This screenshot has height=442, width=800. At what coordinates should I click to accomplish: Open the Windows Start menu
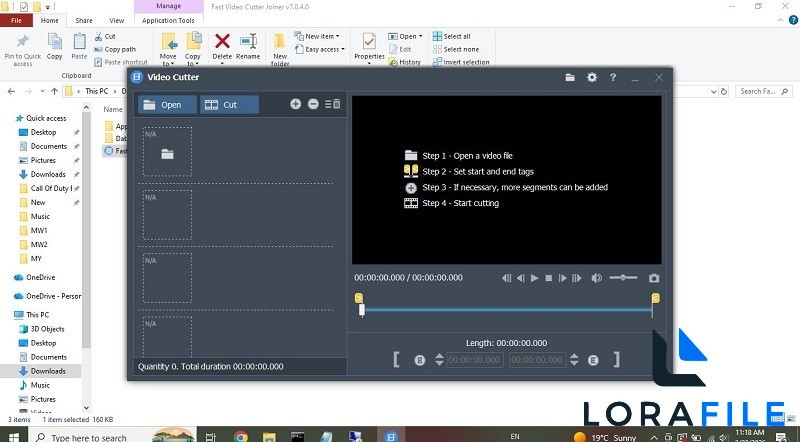tap(13, 436)
